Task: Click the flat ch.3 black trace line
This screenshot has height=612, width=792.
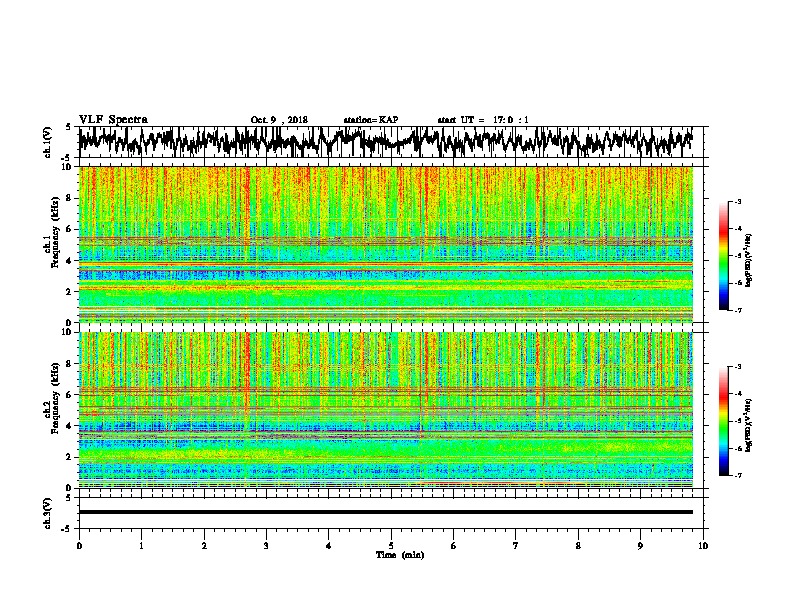Action: tap(385, 512)
